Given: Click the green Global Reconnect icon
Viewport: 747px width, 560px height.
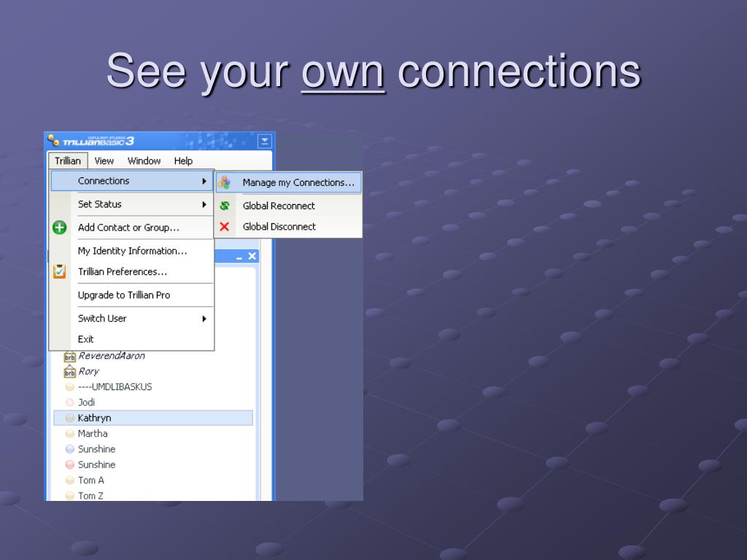Looking at the screenshot, I should click(225, 206).
